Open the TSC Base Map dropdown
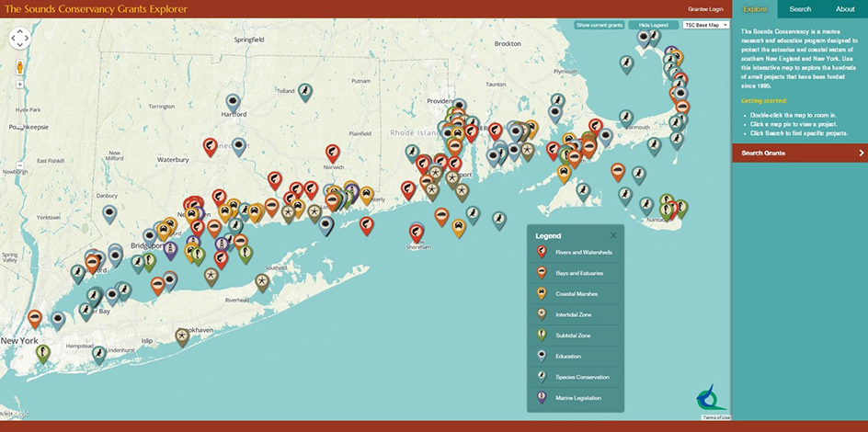 click(706, 25)
